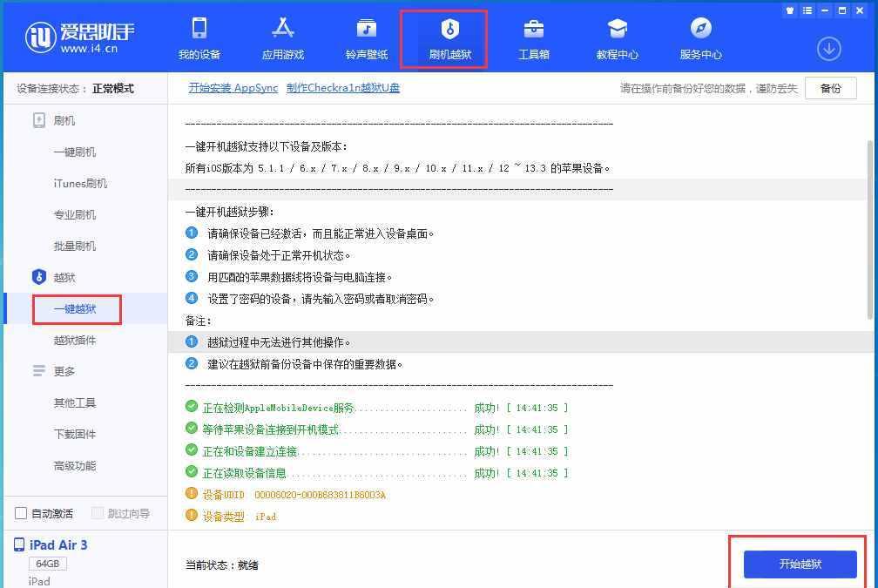Open 一键刷机 in the sidebar
This screenshot has height=588, width=878.
click(x=75, y=152)
